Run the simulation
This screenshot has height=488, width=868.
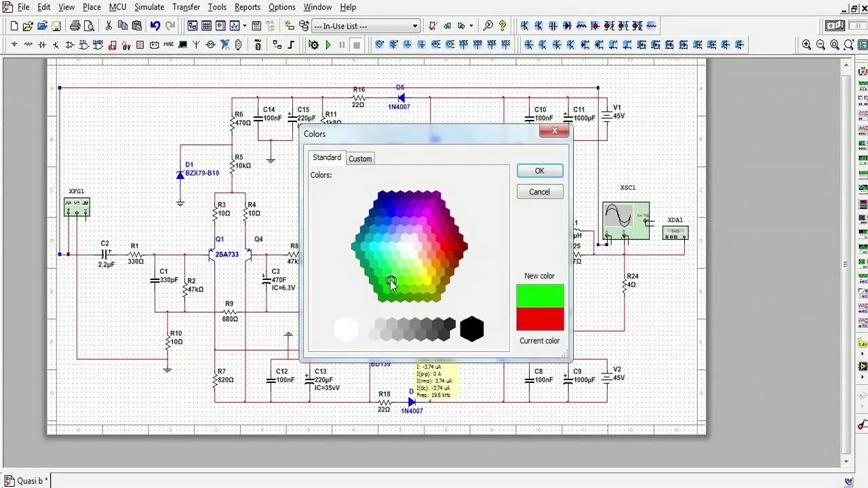coord(328,45)
